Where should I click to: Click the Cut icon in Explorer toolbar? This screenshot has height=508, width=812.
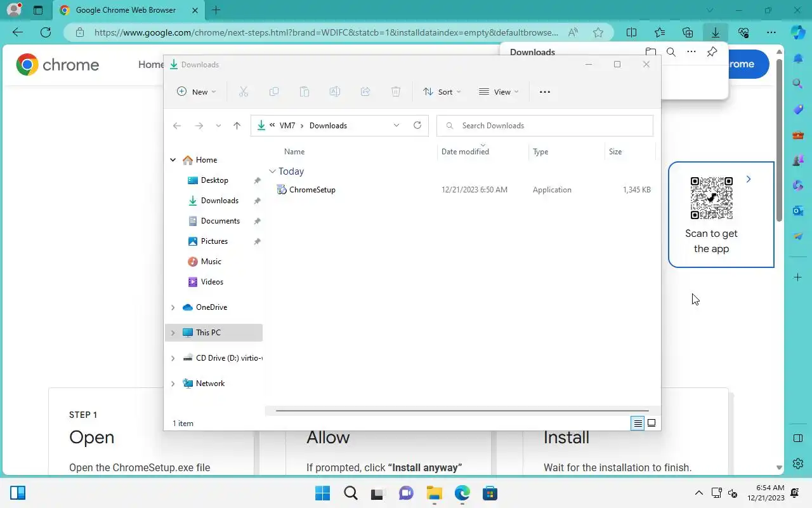point(244,92)
